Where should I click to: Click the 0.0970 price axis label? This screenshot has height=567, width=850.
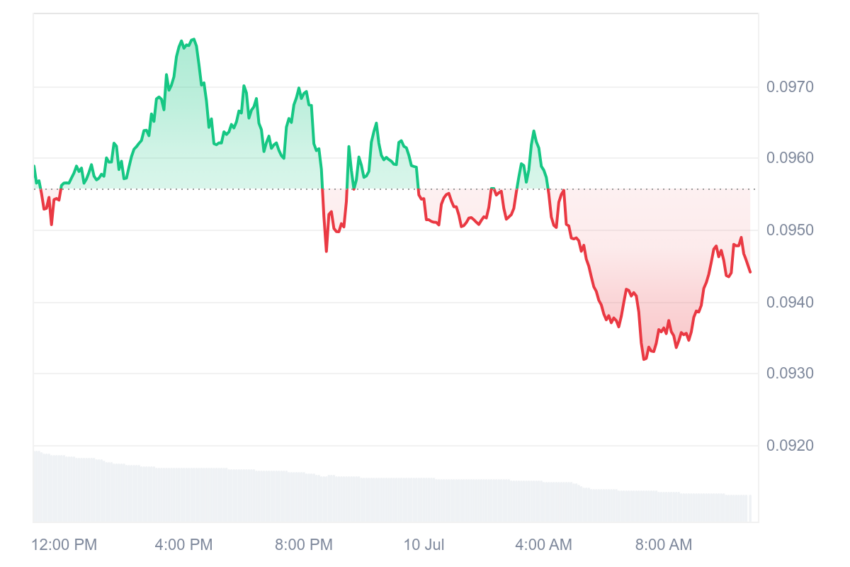coord(790,87)
